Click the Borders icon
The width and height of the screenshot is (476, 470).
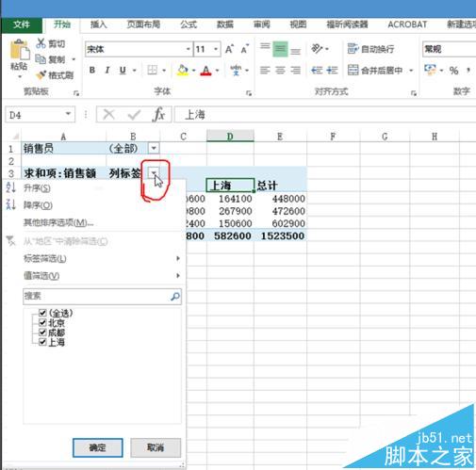pyautogui.click(x=152, y=70)
